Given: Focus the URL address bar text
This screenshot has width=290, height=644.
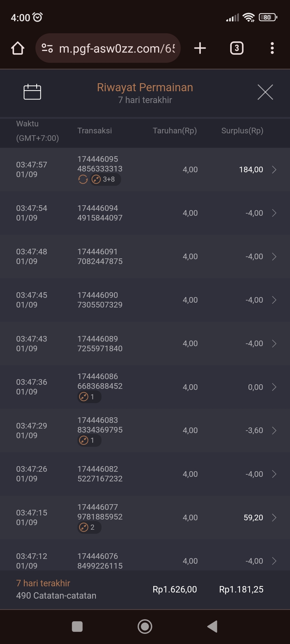Looking at the screenshot, I should (x=117, y=49).
